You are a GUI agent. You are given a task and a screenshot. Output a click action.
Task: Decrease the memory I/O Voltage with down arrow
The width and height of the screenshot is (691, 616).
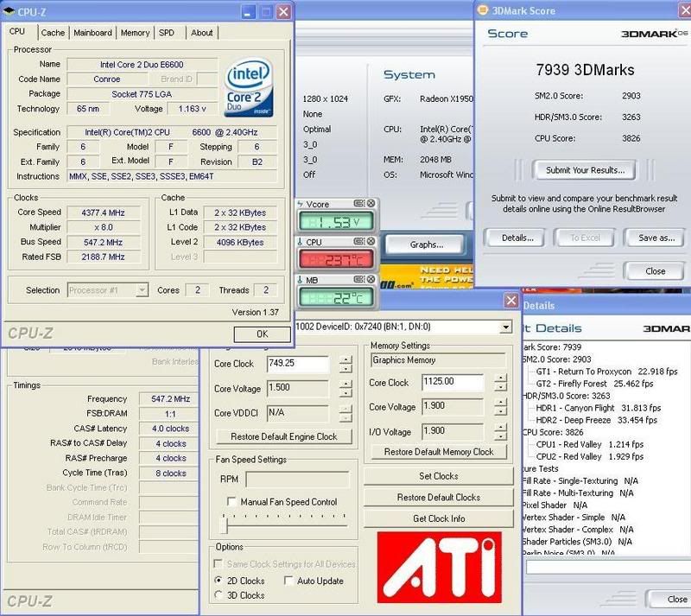coord(501,436)
